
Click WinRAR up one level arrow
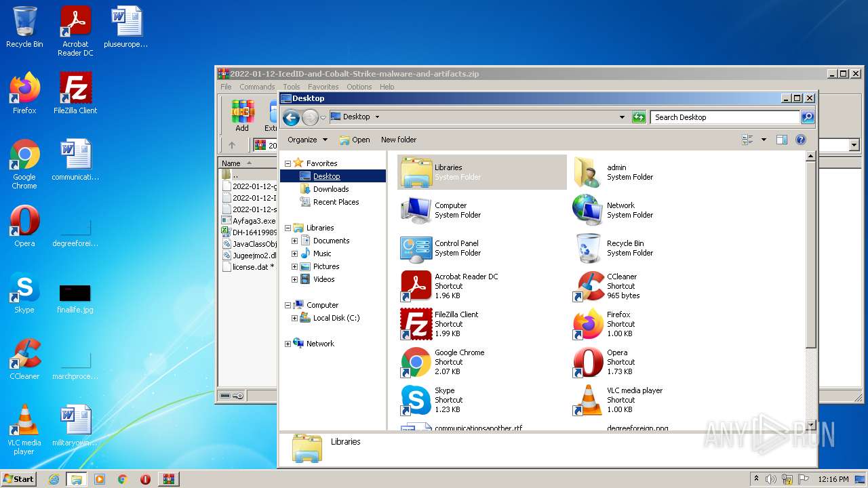[x=232, y=145]
